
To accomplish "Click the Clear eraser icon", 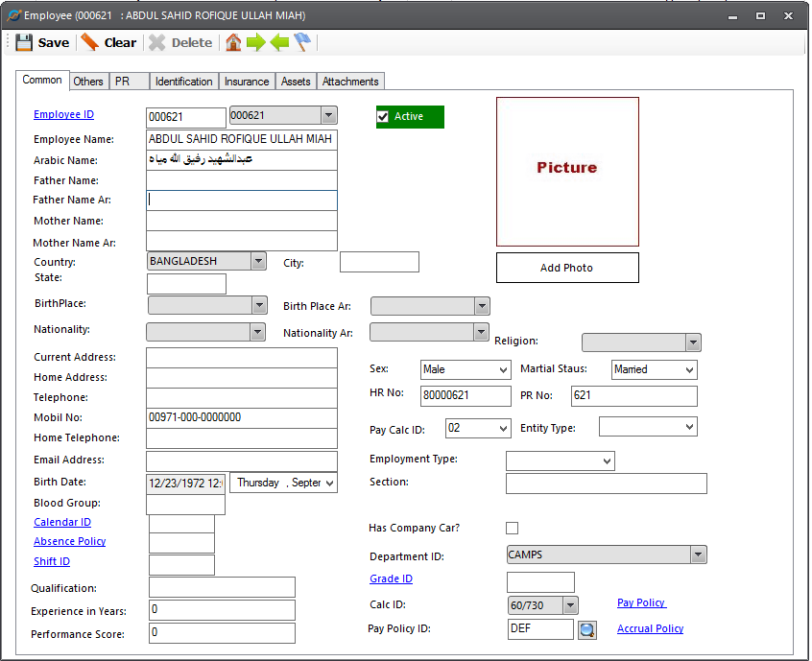I will click(90, 42).
